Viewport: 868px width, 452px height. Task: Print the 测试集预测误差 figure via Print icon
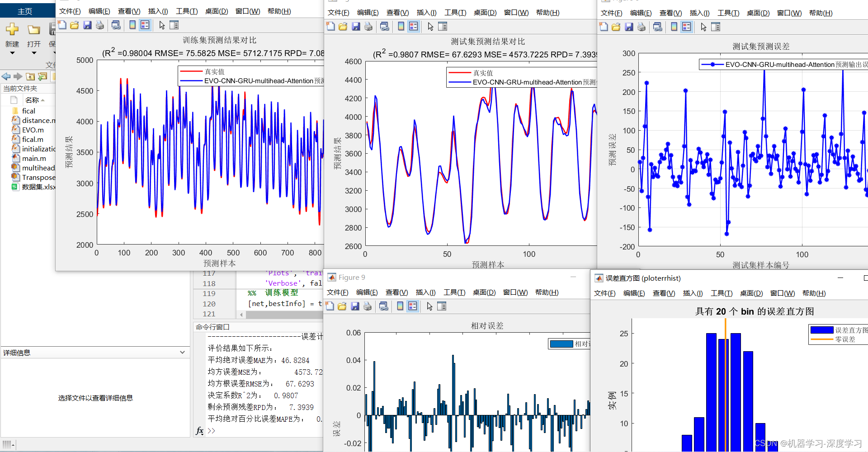pyautogui.click(x=642, y=27)
